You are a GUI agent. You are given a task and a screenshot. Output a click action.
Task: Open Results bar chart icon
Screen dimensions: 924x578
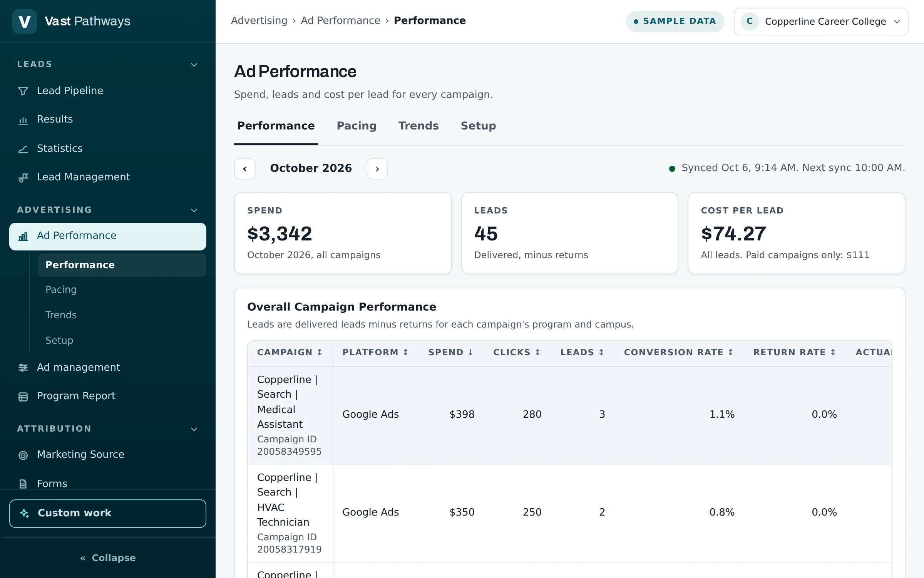click(x=23, y=120)
